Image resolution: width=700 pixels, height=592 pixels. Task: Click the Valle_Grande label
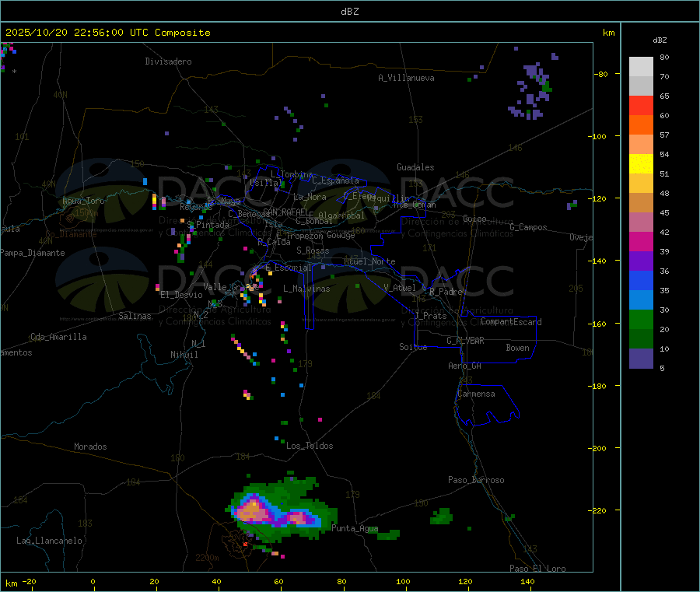point(231,286)
